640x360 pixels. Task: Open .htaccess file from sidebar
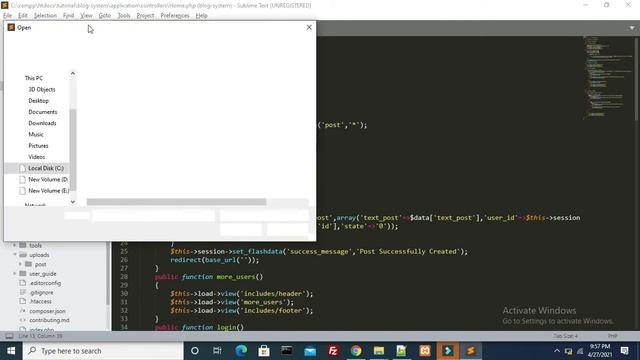pyautogui.click(x=40, y=301)
